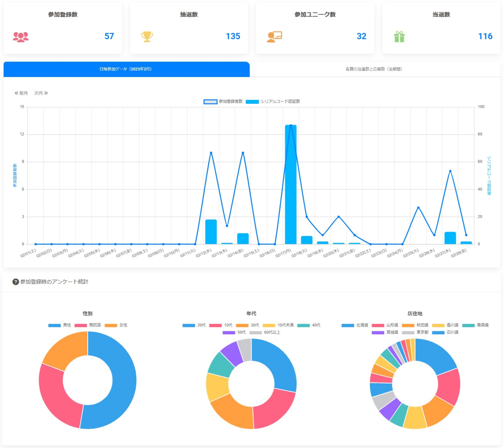504x448 pixels.
Task: Toggle 参加登録者数 series in chart legend
Action: (223, 102)
